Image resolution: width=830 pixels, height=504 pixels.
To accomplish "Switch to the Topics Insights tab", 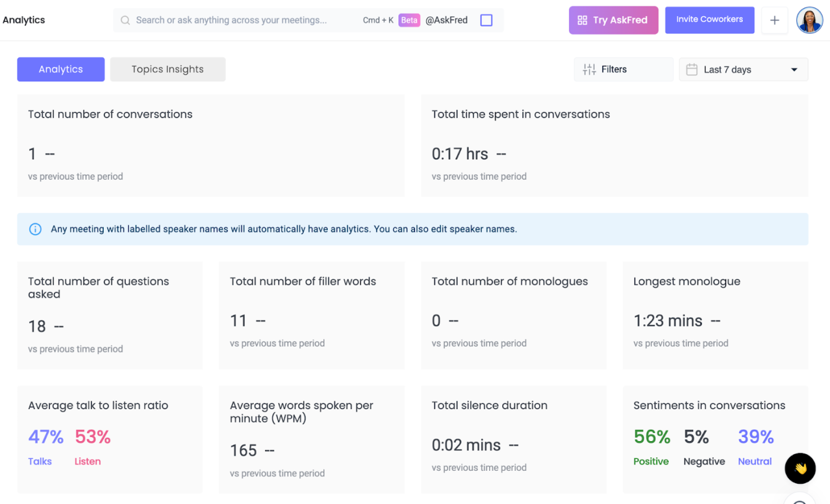I will 168,69.
